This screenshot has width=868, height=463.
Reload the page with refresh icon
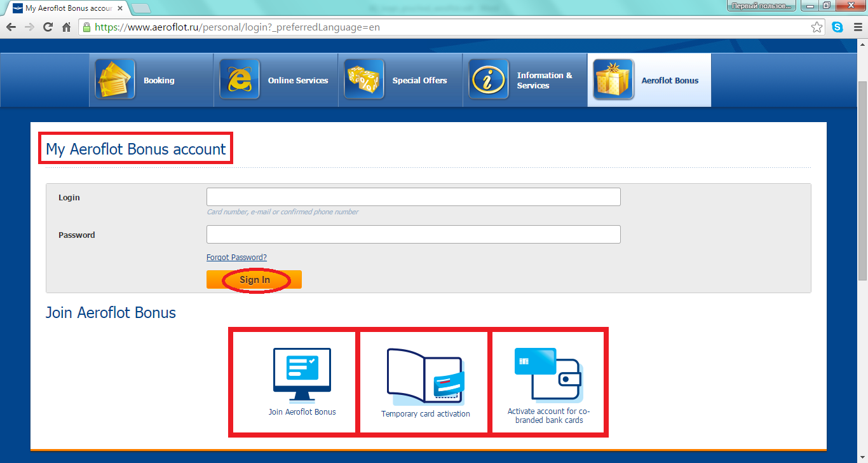(x=48, y=27)
